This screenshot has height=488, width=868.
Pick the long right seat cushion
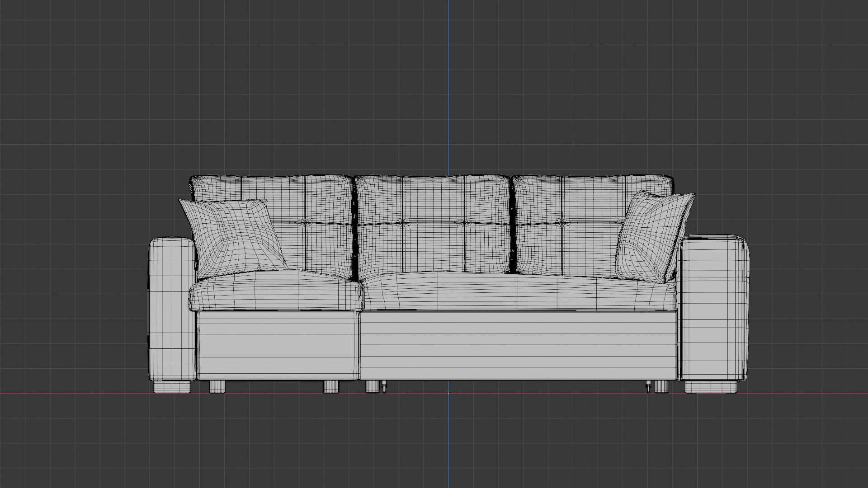click(x=520, y=291)
